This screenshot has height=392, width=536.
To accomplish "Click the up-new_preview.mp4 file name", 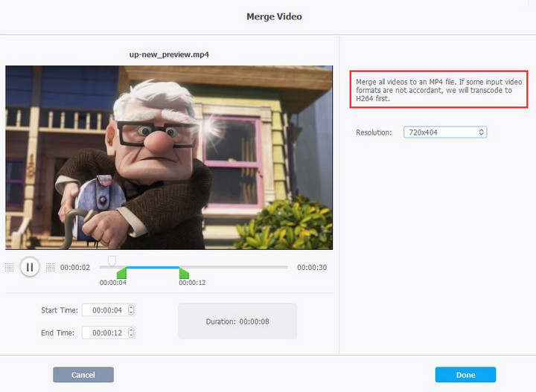I will pyautogui.click(x=169, y=54).
